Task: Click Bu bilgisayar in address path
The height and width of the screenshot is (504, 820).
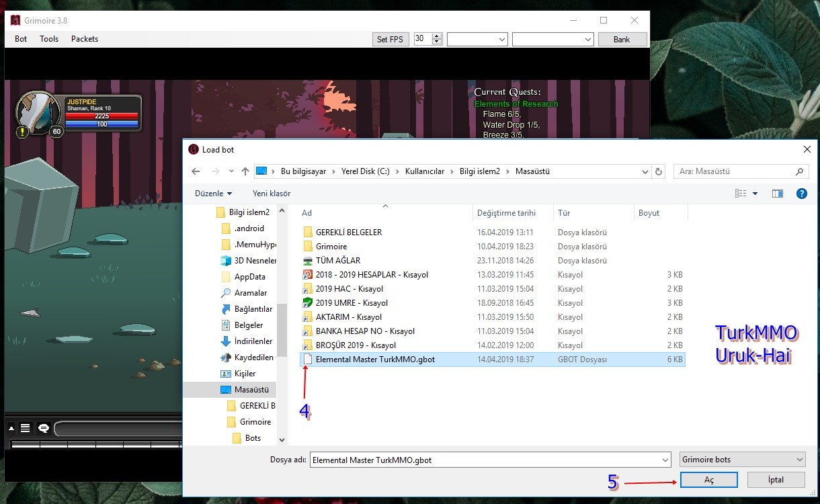Action: (x=303, y=171)
